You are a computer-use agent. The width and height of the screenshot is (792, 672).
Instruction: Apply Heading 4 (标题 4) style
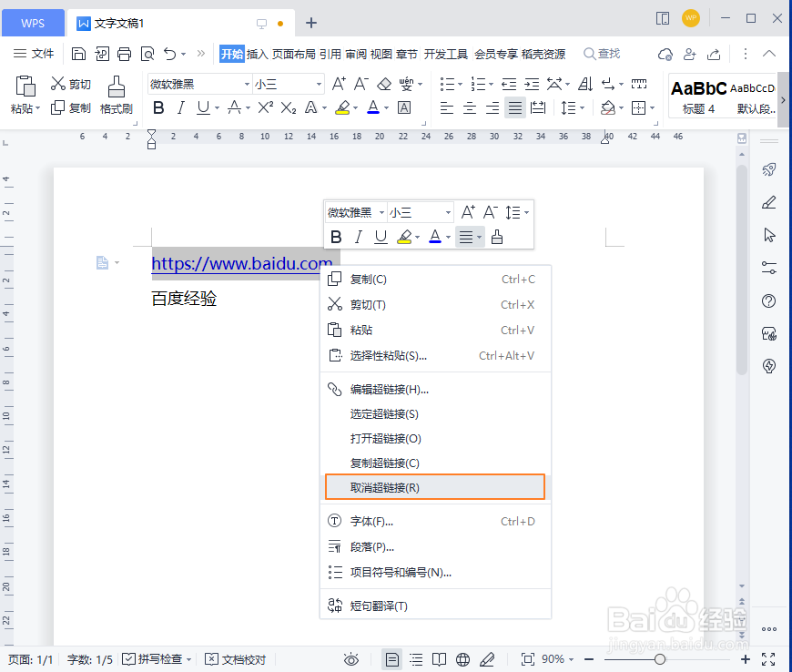point(698,96)
